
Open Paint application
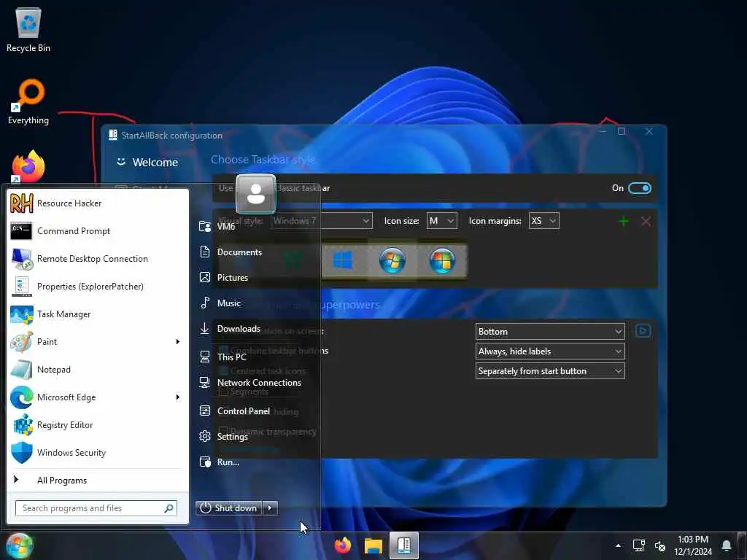pyautogui.click(x=90, y=341)
